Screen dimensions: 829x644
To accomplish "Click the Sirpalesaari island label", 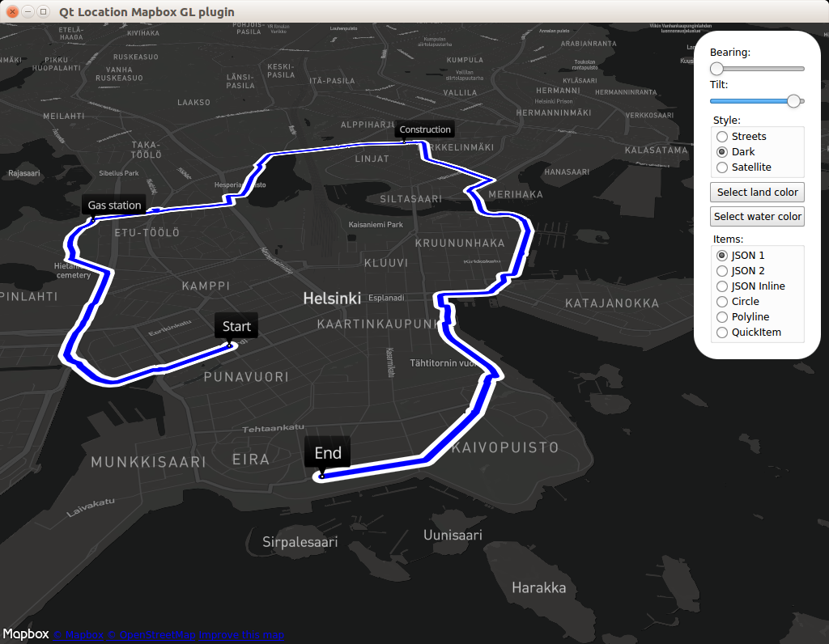I will click(x=300, y=542).
